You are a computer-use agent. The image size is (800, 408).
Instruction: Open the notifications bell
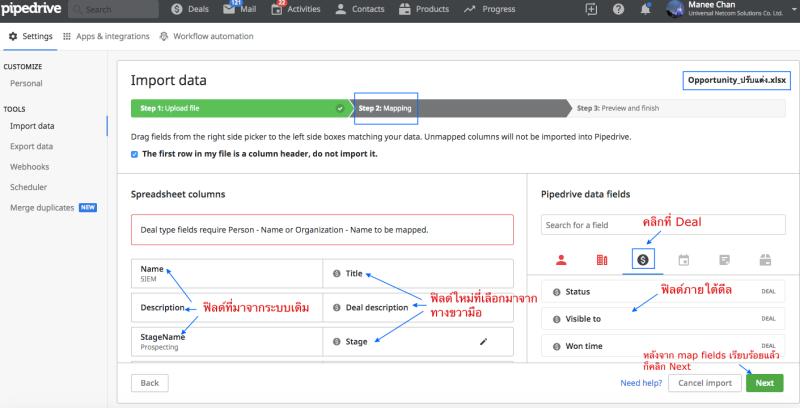pos(645,9)
